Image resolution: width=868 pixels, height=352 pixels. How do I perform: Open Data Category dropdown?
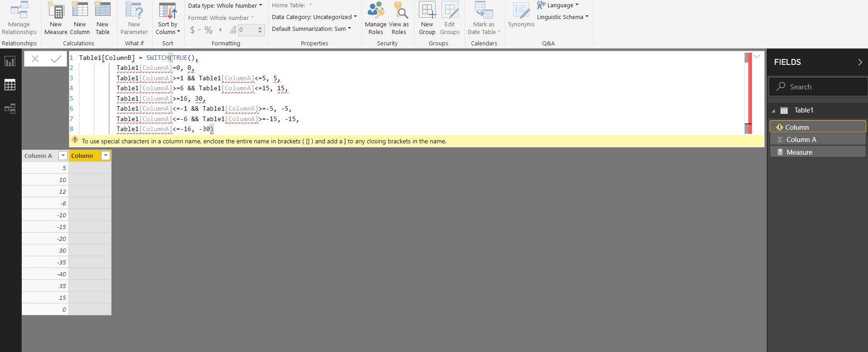coord(314,17)
